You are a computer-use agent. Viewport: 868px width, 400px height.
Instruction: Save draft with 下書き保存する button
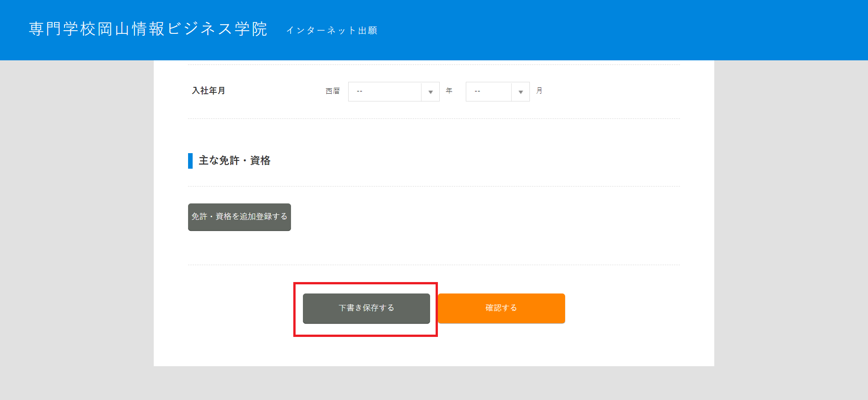click(366, 308)
